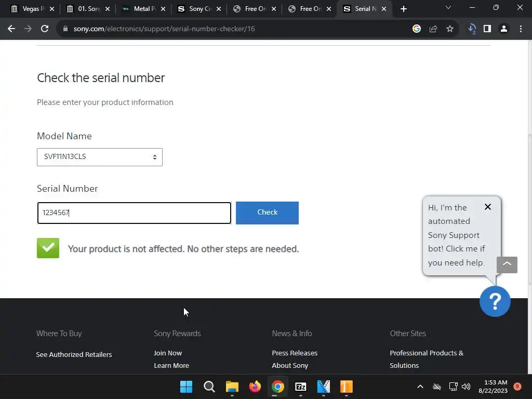Open the Press Releases link
The image size is (532, 399).
click(295, 353)
